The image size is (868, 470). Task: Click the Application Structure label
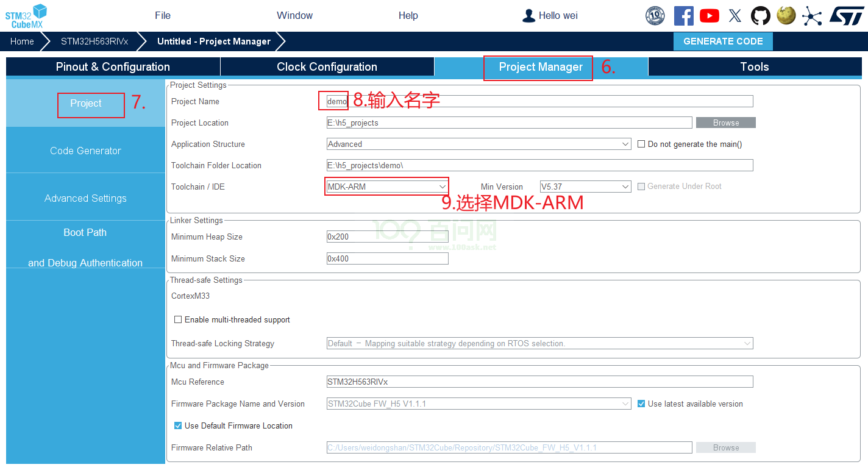tap(208, 144)
